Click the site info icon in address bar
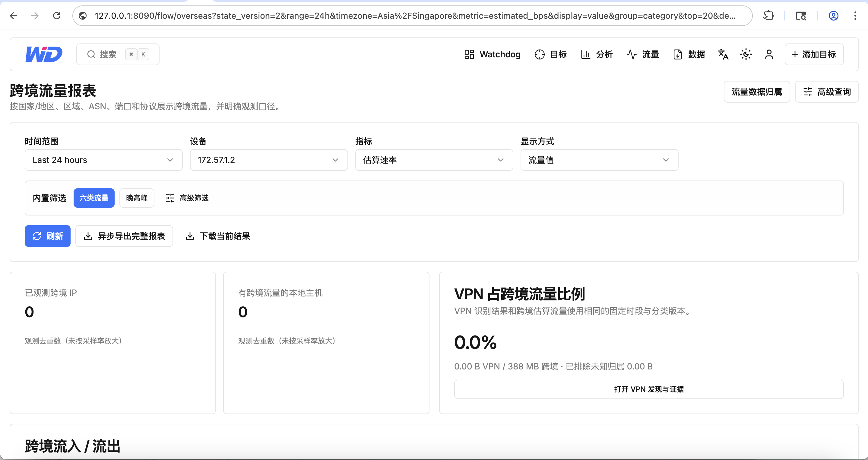Viewport: 868px width, 460px height. (83, 15)
